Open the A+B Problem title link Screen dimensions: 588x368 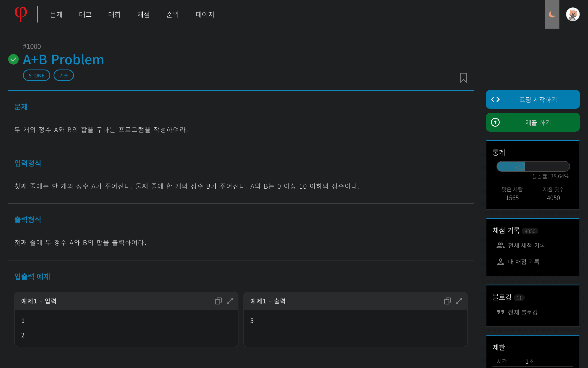[63, 59]
